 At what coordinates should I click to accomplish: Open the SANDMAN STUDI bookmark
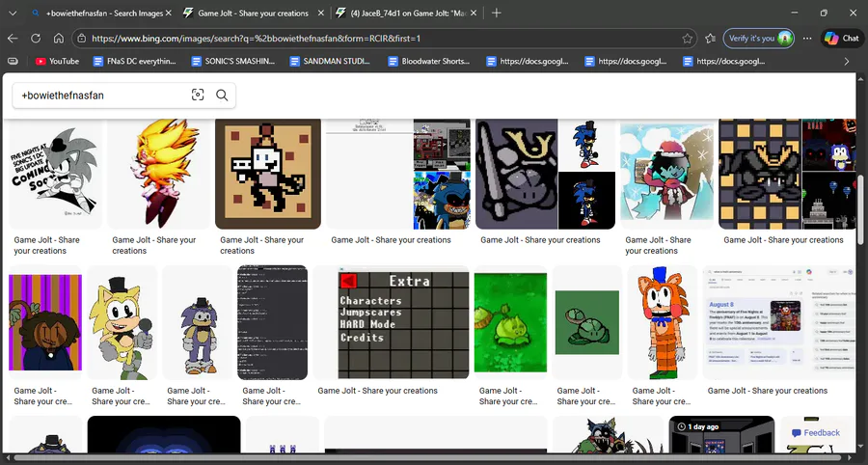(x=331, y=61)
